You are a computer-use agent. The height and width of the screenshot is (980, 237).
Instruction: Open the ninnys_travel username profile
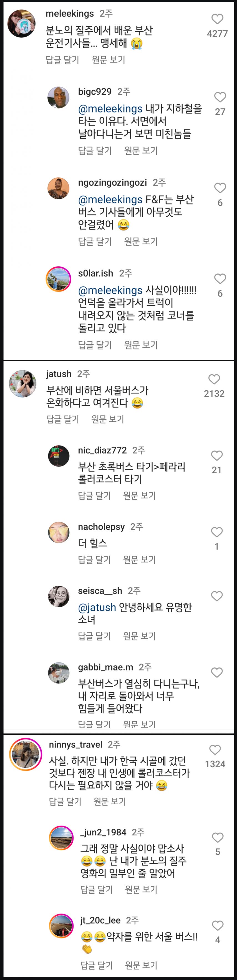pyautogui.click(x=75, y=744)
